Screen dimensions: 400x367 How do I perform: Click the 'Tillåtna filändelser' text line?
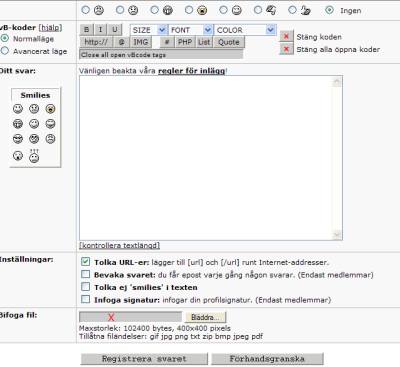171,336
